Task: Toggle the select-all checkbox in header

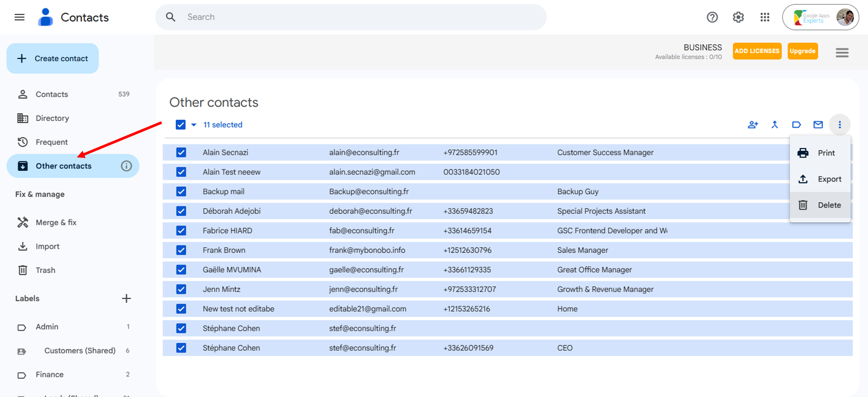Action: pos(181,125)
